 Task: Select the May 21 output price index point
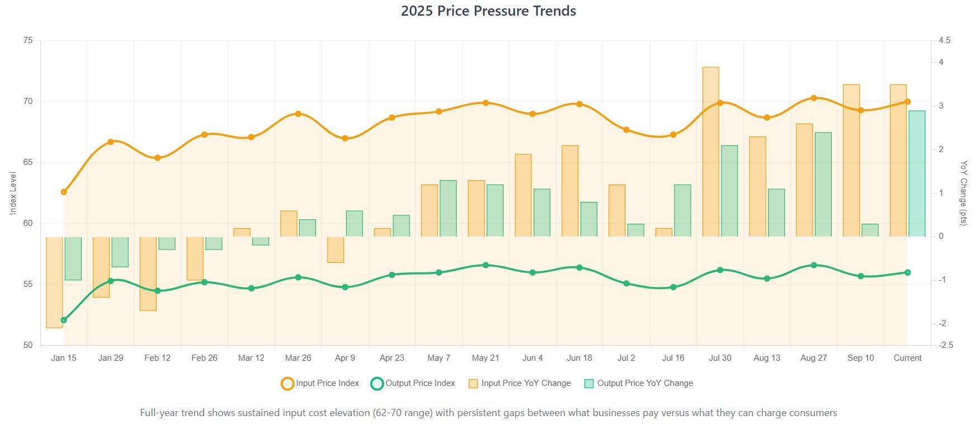486,265
